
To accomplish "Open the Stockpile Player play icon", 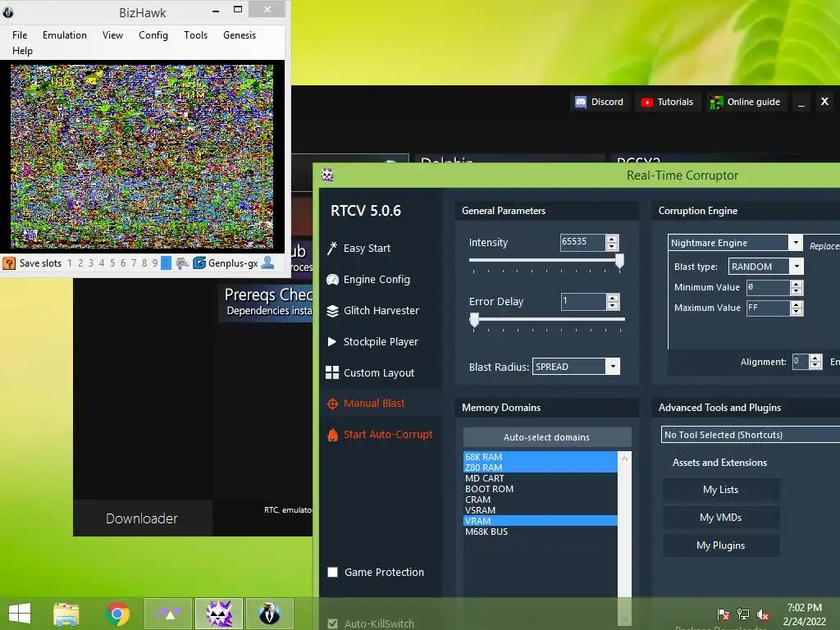I will (332, 342).
